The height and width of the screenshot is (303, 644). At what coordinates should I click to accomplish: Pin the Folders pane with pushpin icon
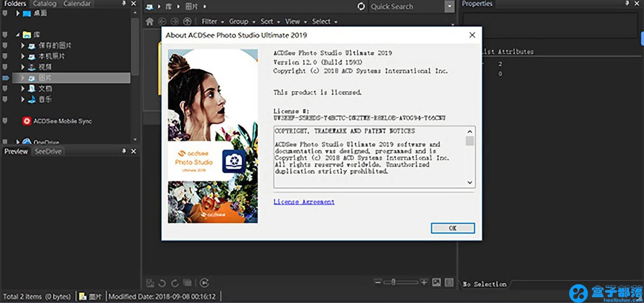tap(124, 3)
